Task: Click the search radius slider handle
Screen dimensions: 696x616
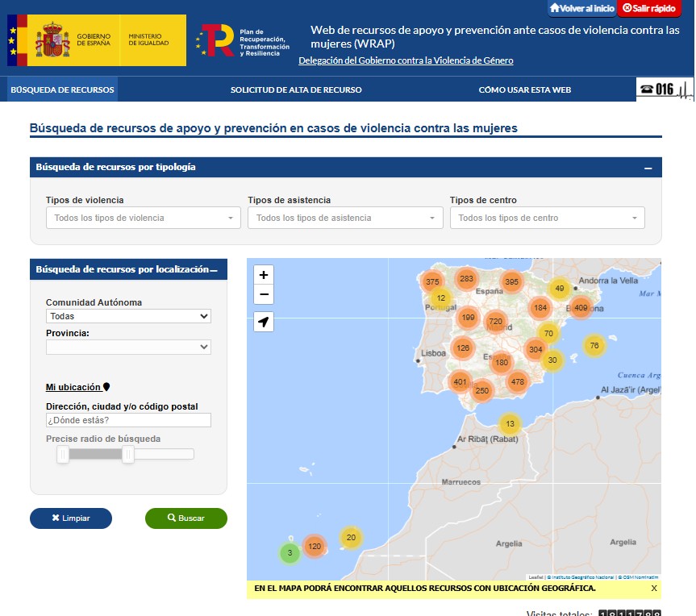Action: pos(127,455)
